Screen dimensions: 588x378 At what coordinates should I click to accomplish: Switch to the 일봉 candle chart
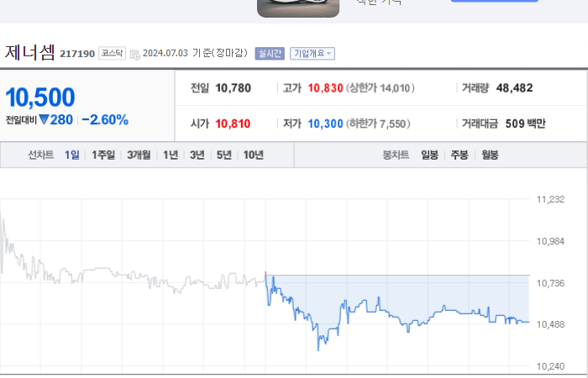429,155
